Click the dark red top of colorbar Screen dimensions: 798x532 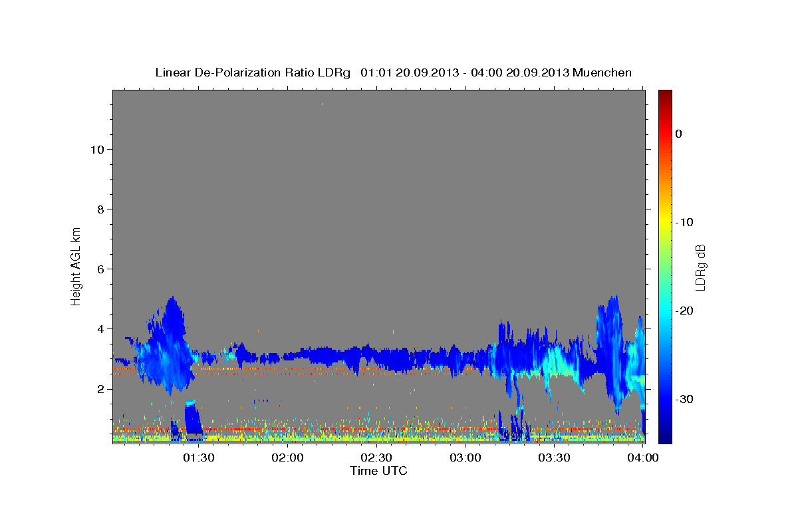point(664,96)
